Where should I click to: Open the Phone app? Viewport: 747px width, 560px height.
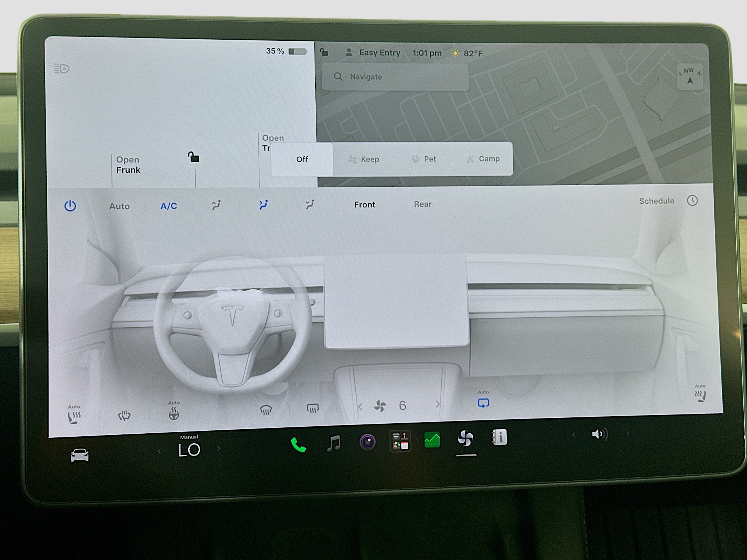pos(298,444)
